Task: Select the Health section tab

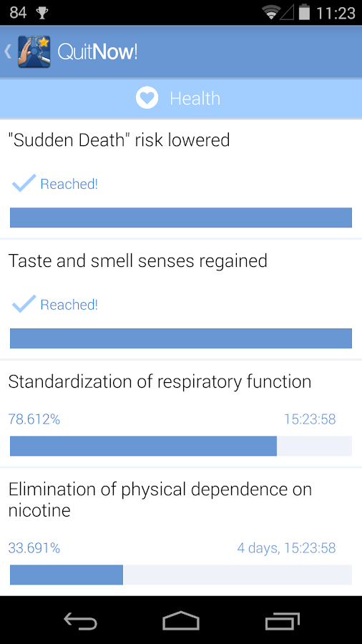Action: point(181,99)
